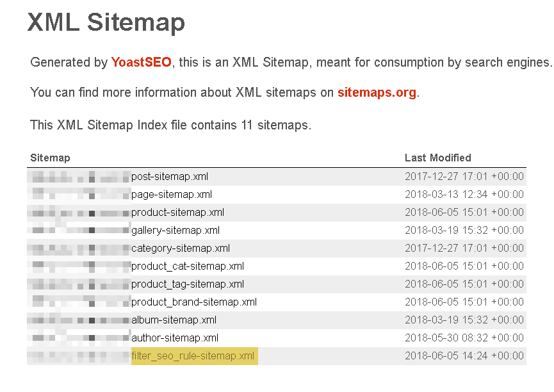
Task: Open product_cat-sitemap.xml link
Action: 187,266
